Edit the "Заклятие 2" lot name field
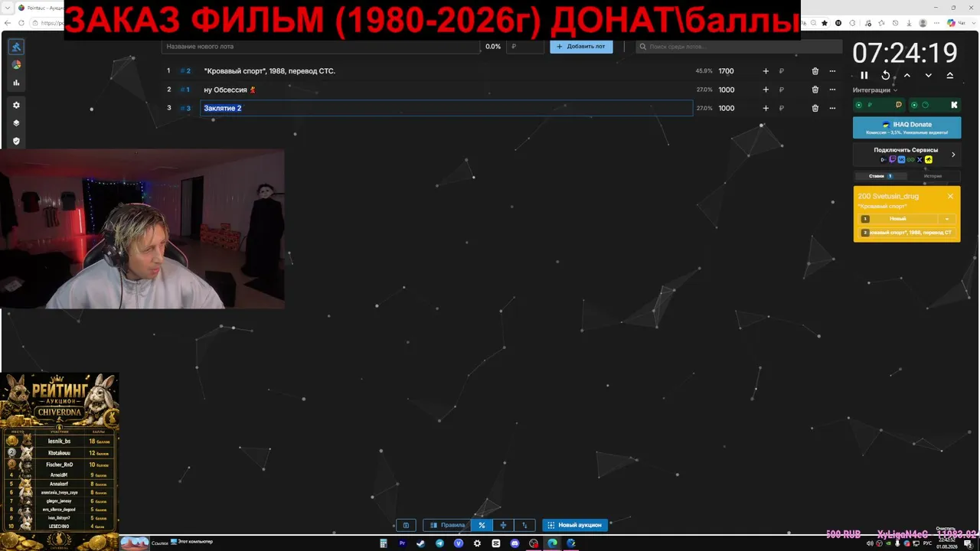The image size is (980, 551). tap(446, 108)
